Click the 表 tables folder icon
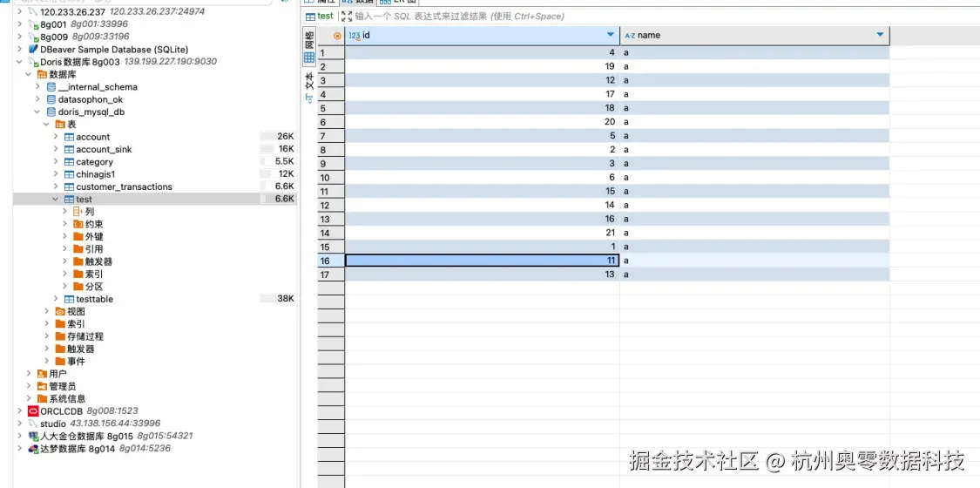Image resolution: width=980 pixels, height=488 pixels. (60, 125)
